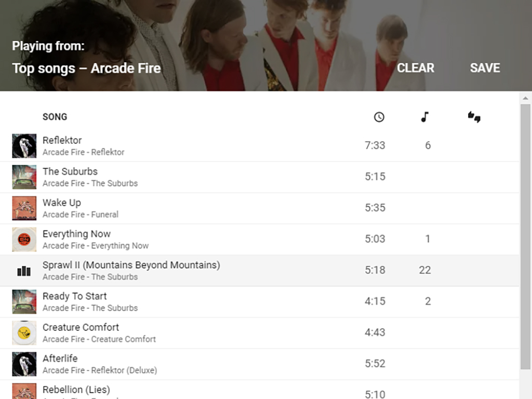Play the song Rebellion (Lies)
532x399 pixels.
point(76,390)
